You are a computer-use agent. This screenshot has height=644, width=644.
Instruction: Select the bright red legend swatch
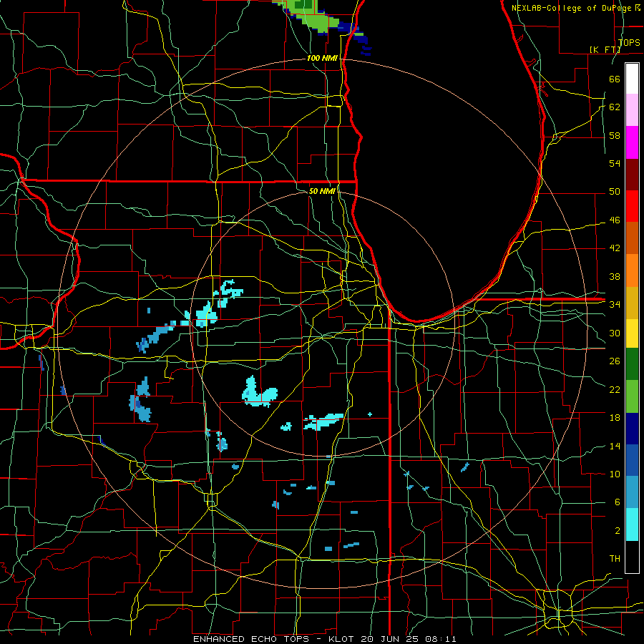[632, 206]
